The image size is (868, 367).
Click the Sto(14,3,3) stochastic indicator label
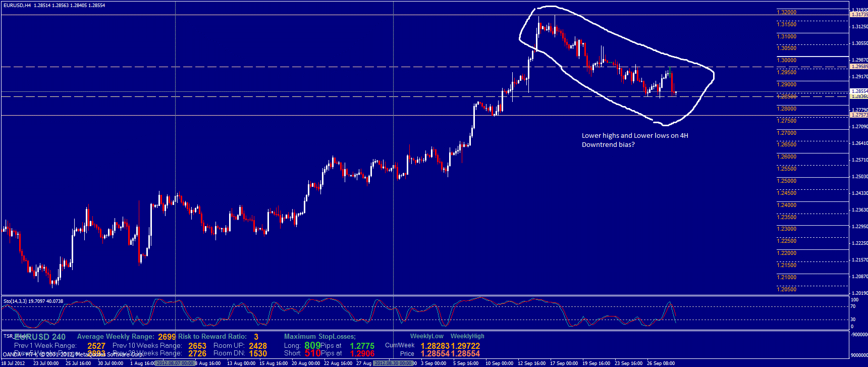(18, 301)
